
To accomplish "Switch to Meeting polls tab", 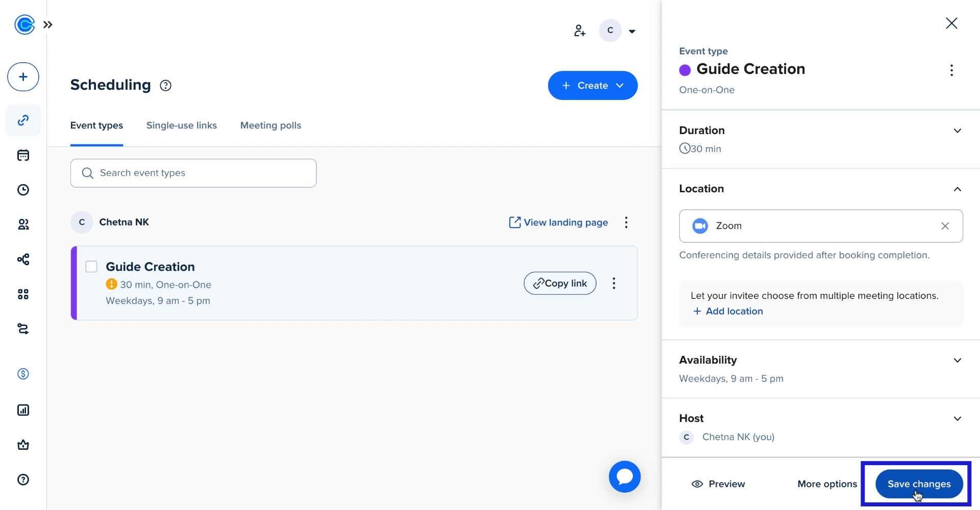I will click(271, 125).
